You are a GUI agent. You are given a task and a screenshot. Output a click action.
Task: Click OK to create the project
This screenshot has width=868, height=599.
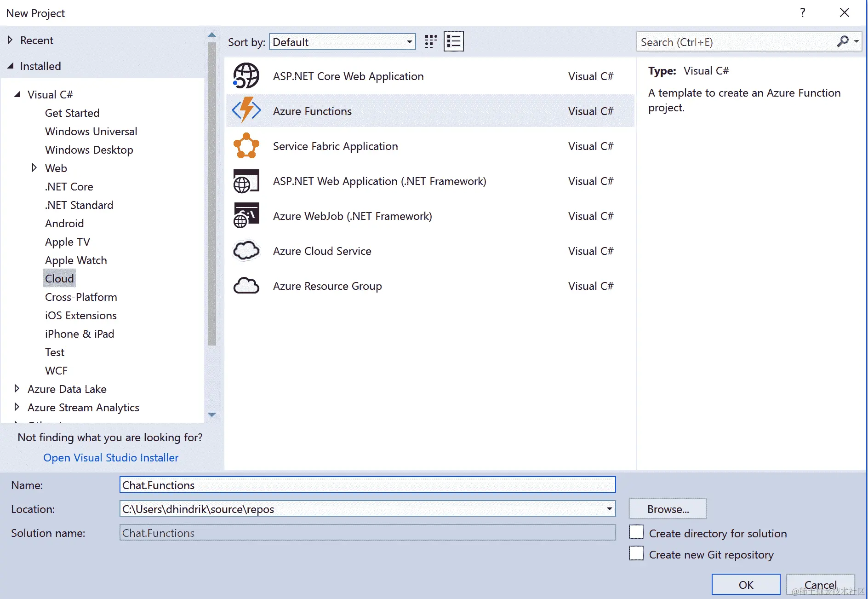pyautogui.click(x=746, y=584)
